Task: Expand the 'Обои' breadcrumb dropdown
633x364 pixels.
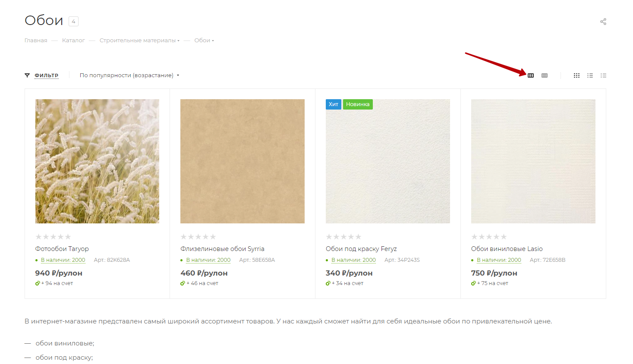Action: point(204,41)
